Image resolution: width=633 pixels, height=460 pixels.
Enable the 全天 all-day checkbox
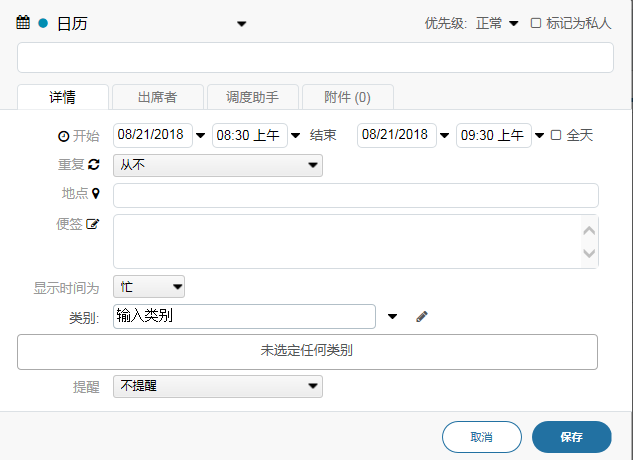(556, 135)
